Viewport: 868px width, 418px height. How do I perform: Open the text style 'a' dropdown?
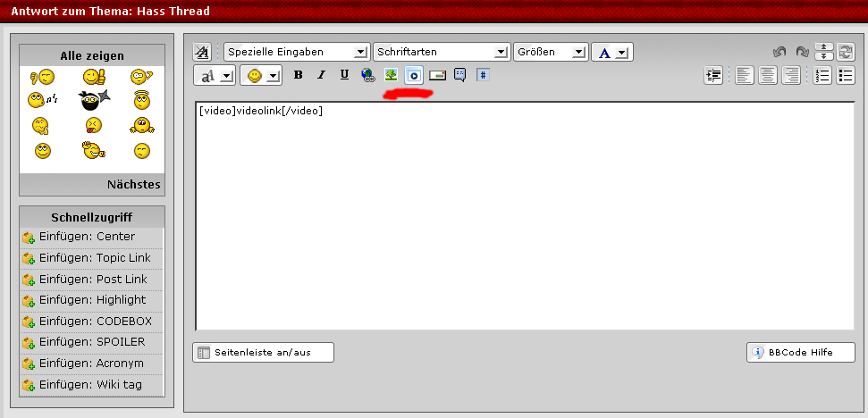click(227, 76)
